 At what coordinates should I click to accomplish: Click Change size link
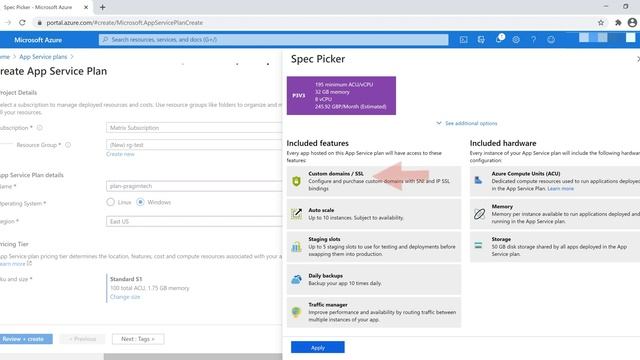(125, 297)
